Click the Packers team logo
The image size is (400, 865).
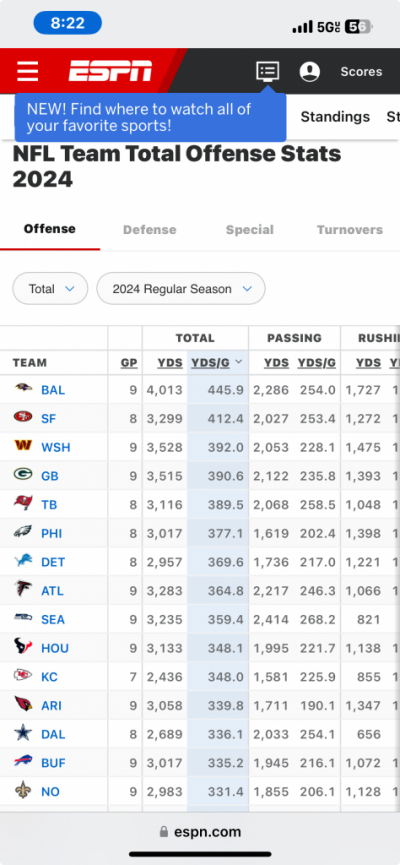(x=23, y=475)
